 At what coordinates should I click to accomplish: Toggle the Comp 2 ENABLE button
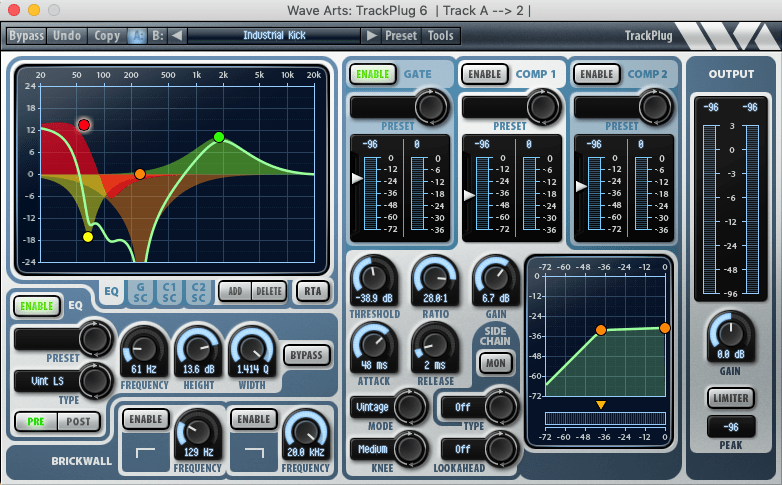(596, 74)
